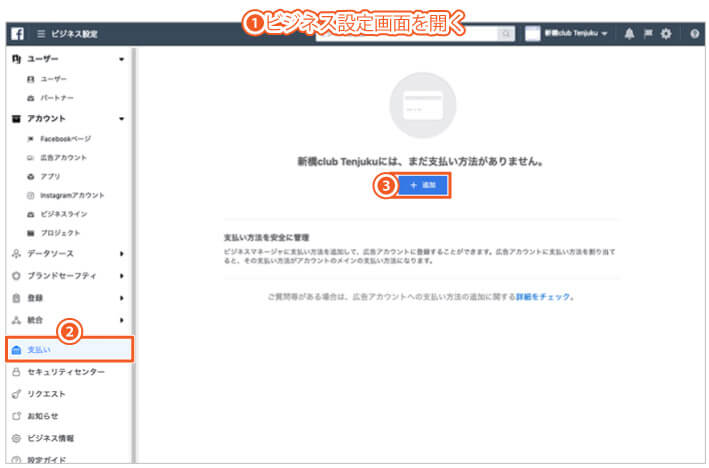Open the club Tenjuku account dropdown
The image size is (709, 468).
coord(576,33)
